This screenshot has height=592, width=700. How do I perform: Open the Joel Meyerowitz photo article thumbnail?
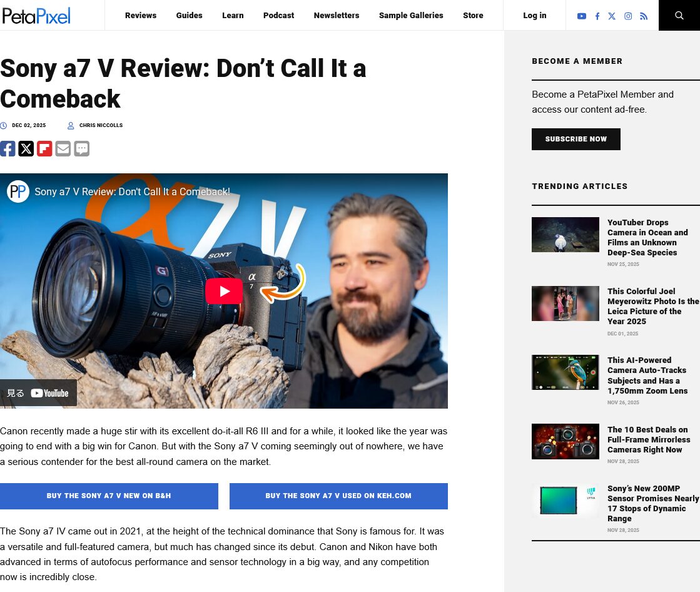point(565,304)
